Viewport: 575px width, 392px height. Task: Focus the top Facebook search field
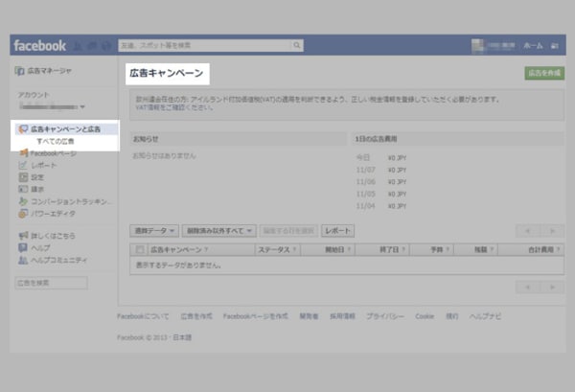pyautogui.click(x=205, y=45)
